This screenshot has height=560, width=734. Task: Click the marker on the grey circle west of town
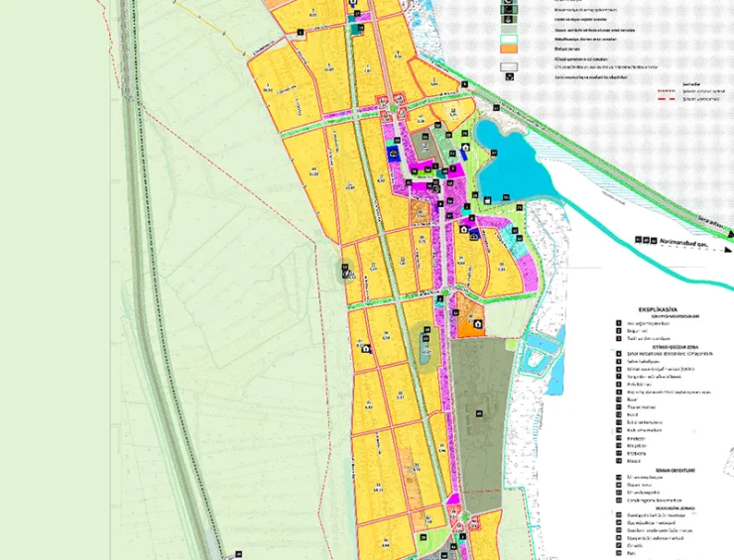[345, 269]
